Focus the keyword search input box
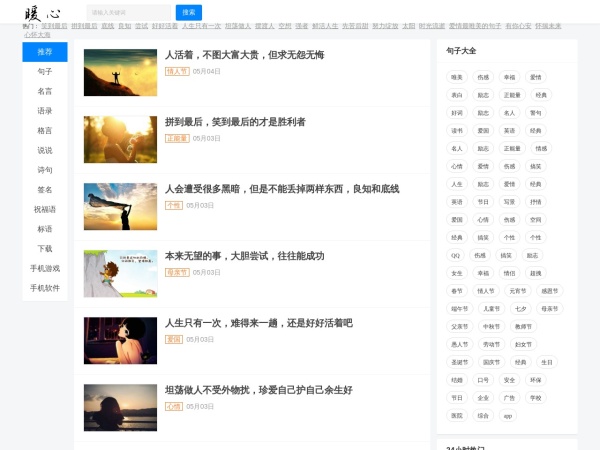Viewport: 600px width, 450px height. [x=129, y=13]
